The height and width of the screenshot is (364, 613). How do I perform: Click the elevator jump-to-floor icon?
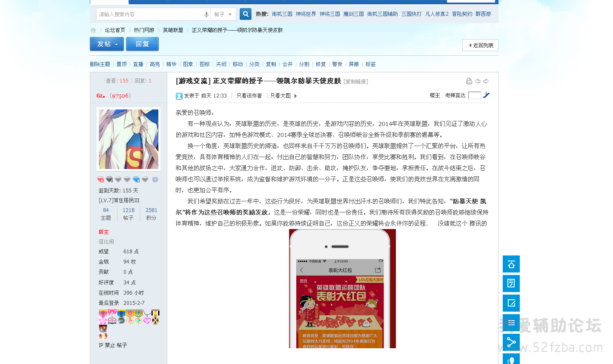coord(486,95)
